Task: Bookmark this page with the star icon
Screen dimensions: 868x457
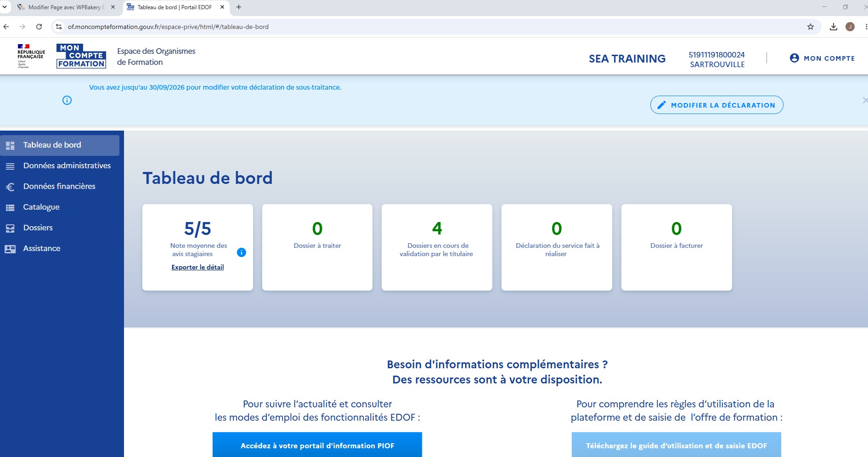Action: tap(811, 27)
